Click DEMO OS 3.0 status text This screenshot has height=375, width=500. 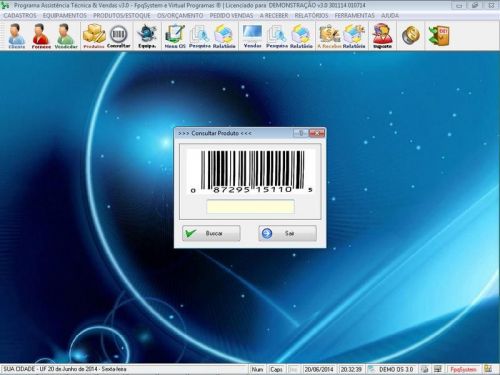(396, 369)
